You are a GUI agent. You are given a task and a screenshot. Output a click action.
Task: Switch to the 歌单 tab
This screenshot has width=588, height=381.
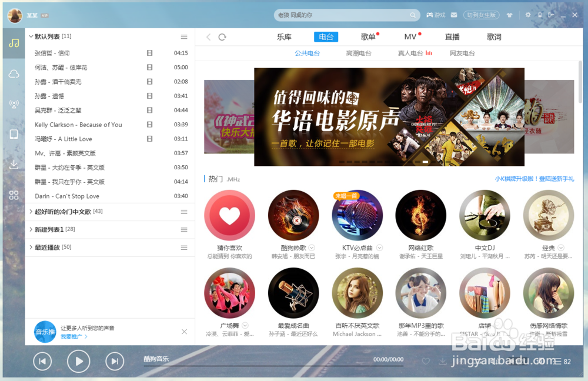(368, 37)
